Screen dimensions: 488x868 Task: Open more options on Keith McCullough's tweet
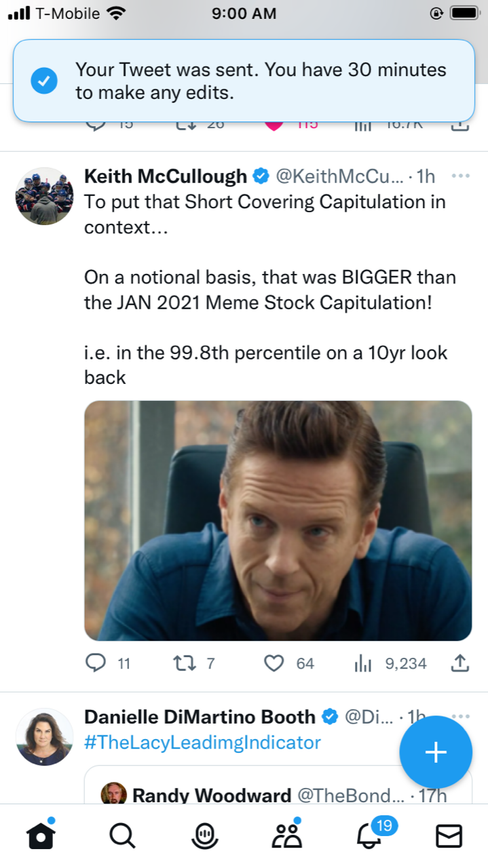(460, 176)
